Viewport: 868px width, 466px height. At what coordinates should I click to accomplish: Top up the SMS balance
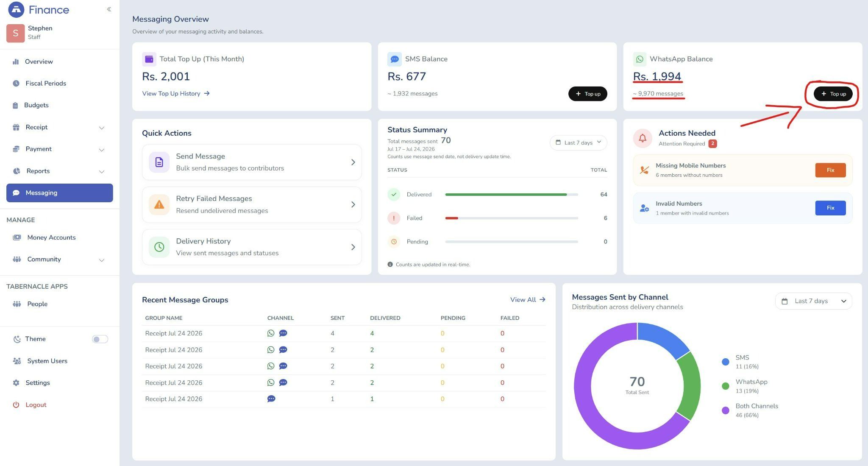[x=587, y=94]
